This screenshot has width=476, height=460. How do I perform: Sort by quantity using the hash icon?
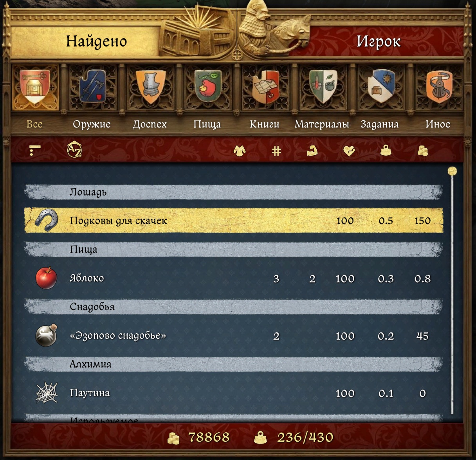pos(276,151)
